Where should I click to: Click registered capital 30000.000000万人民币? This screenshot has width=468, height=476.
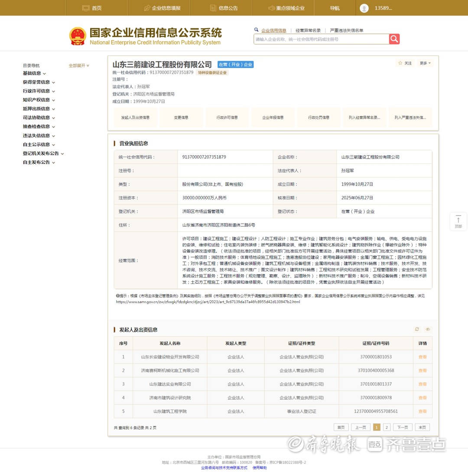[204, 198]
